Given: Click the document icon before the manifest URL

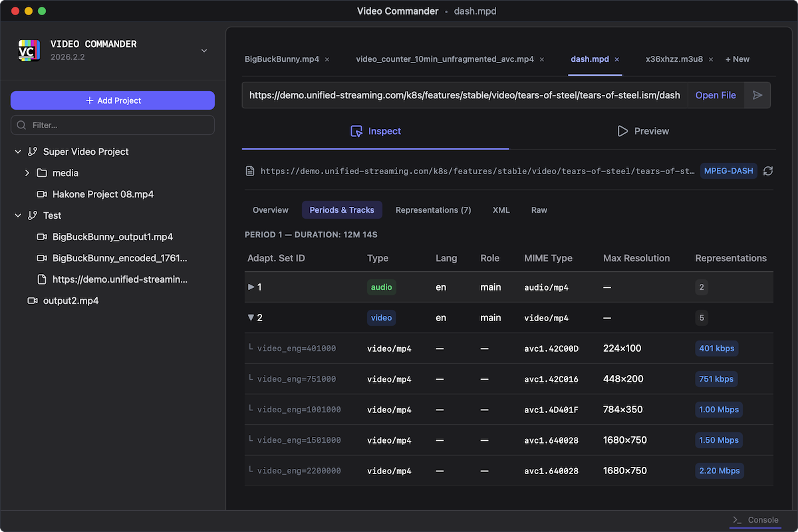Looking at the screenshot, I should click(x=250, y=171).
